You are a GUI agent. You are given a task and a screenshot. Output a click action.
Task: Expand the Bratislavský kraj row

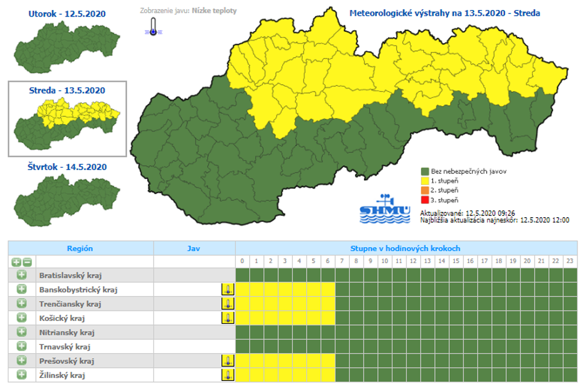pos(22,275)
